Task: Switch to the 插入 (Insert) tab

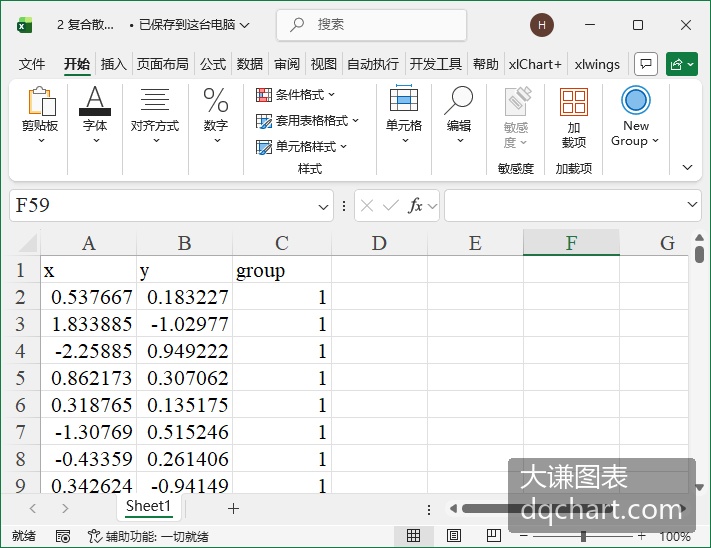Action: click(113, 64)
